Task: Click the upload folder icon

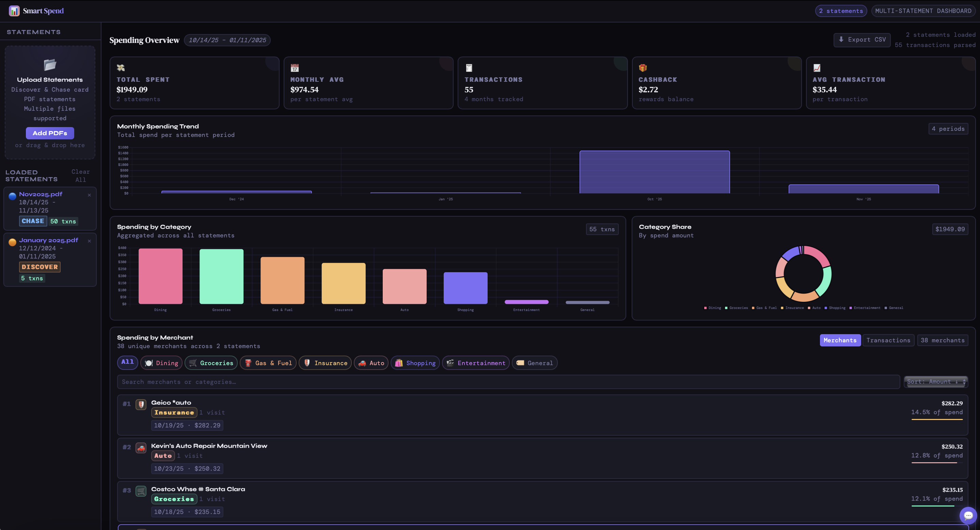Action: point(50,65)
